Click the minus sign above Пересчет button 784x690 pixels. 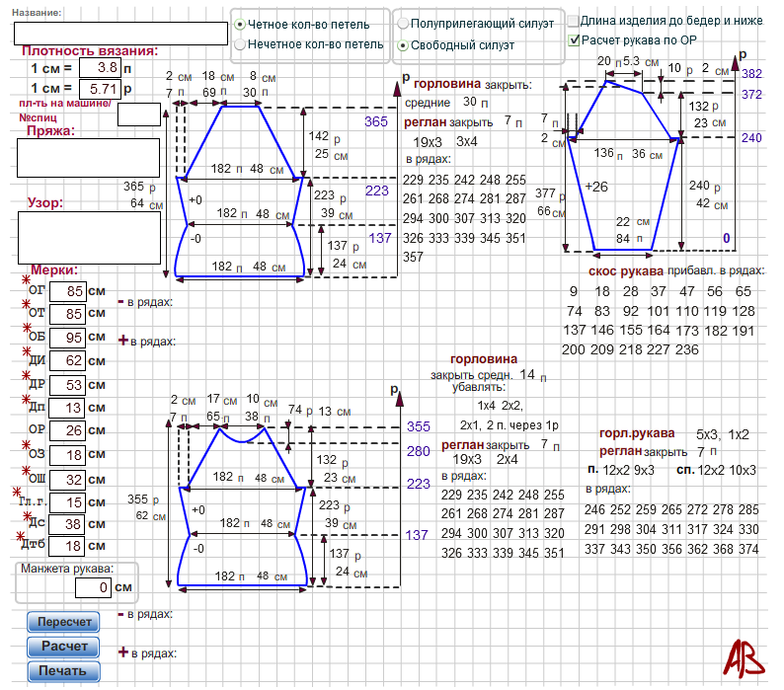coord(121,614)
